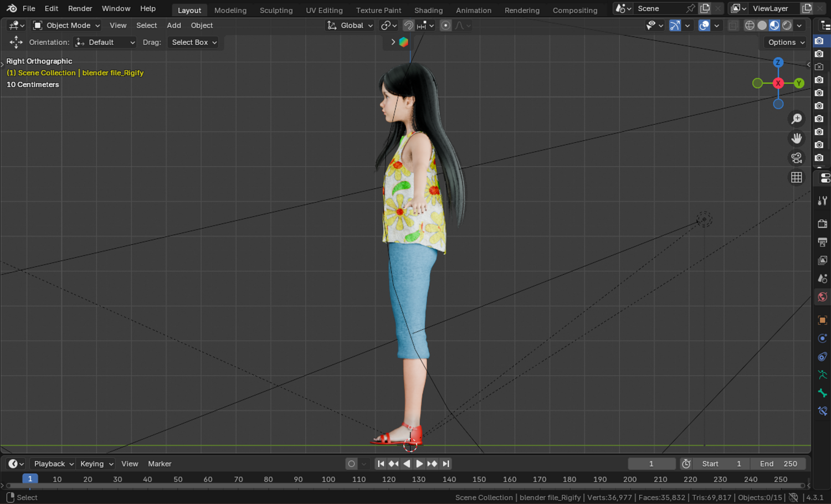
Task: Open the Tool properties tab (wrench icon)
Action: 823,200
